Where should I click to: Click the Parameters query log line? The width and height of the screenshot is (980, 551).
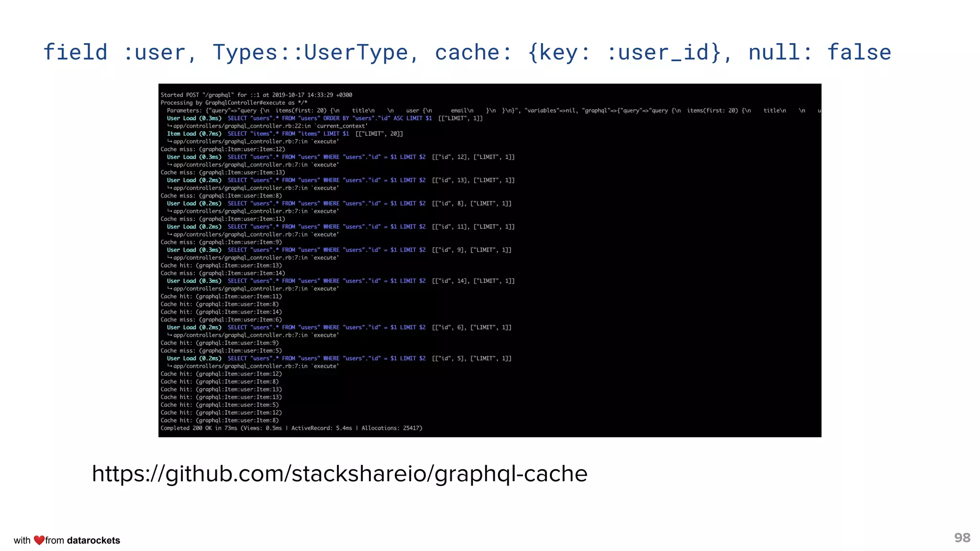click(494, 110)
